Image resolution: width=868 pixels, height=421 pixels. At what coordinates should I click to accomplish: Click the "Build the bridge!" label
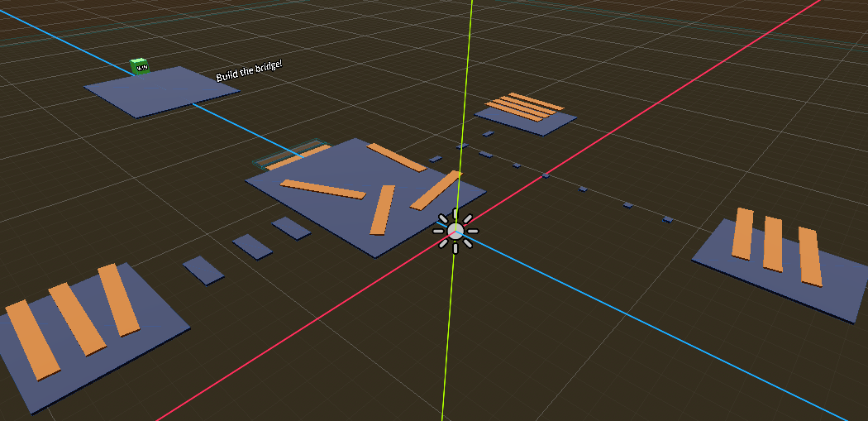[249, 72]
